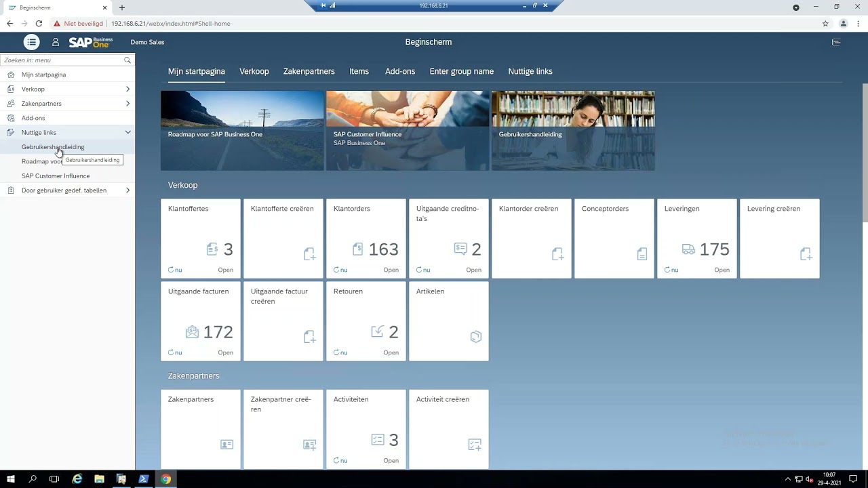This screenshot has height=488, width=868.
Task: Open Gebruikershandleiding library banner
Action: pyautogui.click(x=573, y=130)
